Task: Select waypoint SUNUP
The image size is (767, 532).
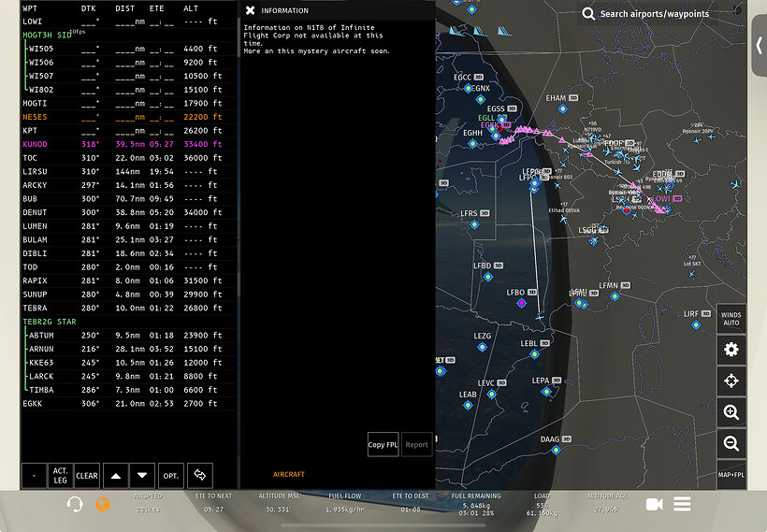Action: pyautogui.click(x=130, y=295)
